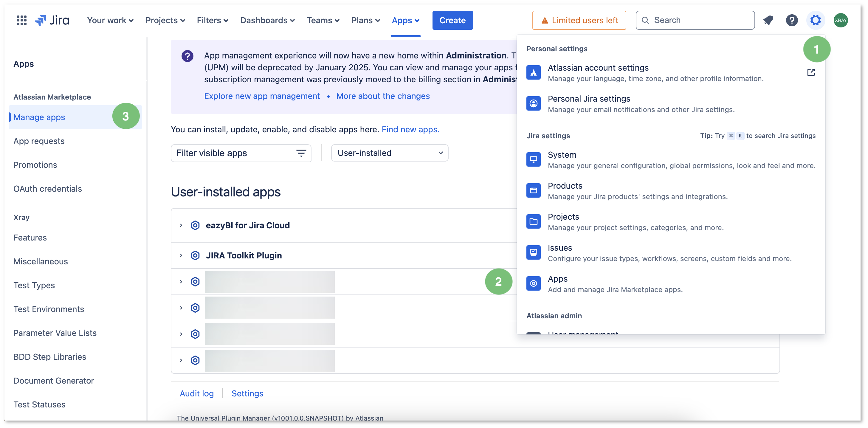Open OAuth credentials in the sidebar
This screenshot has height=428, width=868.
47,189
